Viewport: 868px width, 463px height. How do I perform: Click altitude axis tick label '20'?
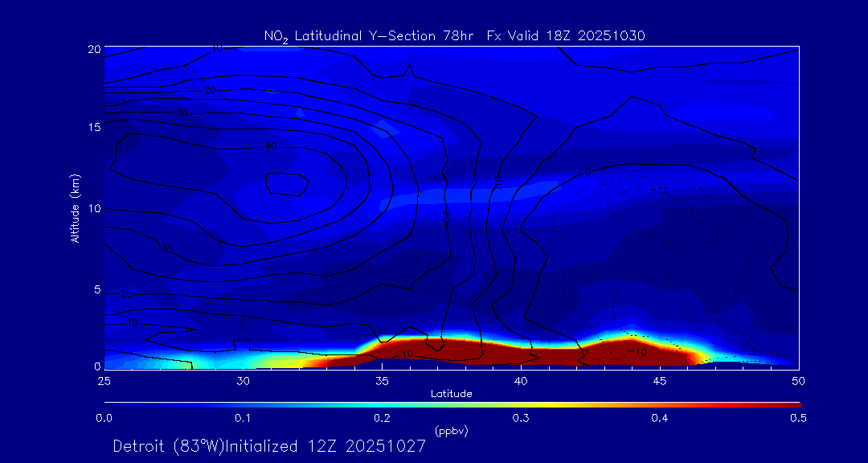coord(94,49)
